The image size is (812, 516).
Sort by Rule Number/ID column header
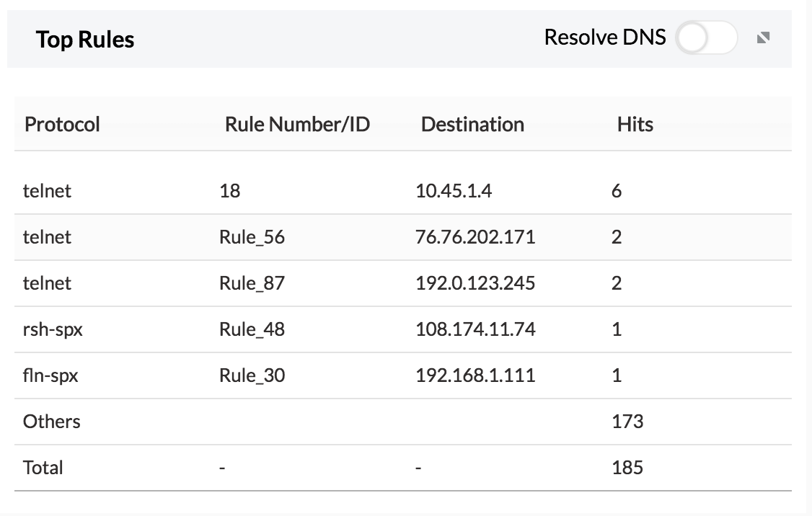pos(297,124)
